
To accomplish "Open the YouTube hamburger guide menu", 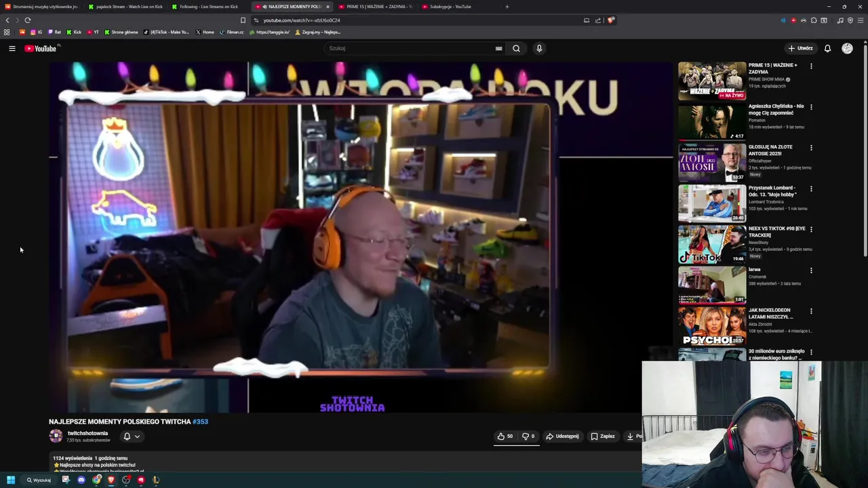I will (x=12, y=48).
